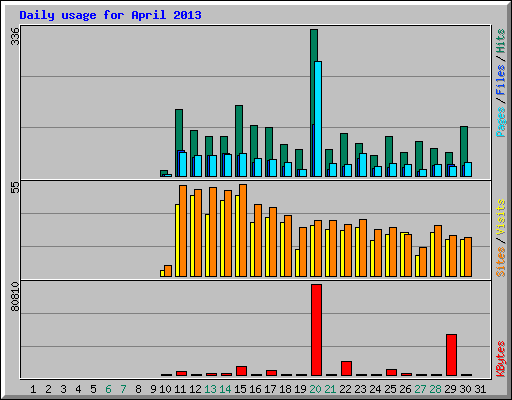Click the red "KBytes" legend label
The height and width of the screenshot is (400, 512).
tap(501, 359)
